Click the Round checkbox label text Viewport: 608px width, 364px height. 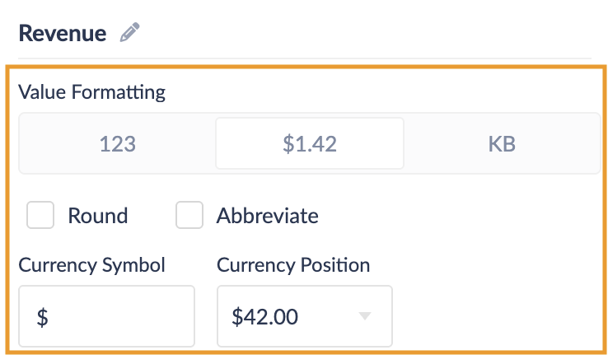(x=97, y=216)
